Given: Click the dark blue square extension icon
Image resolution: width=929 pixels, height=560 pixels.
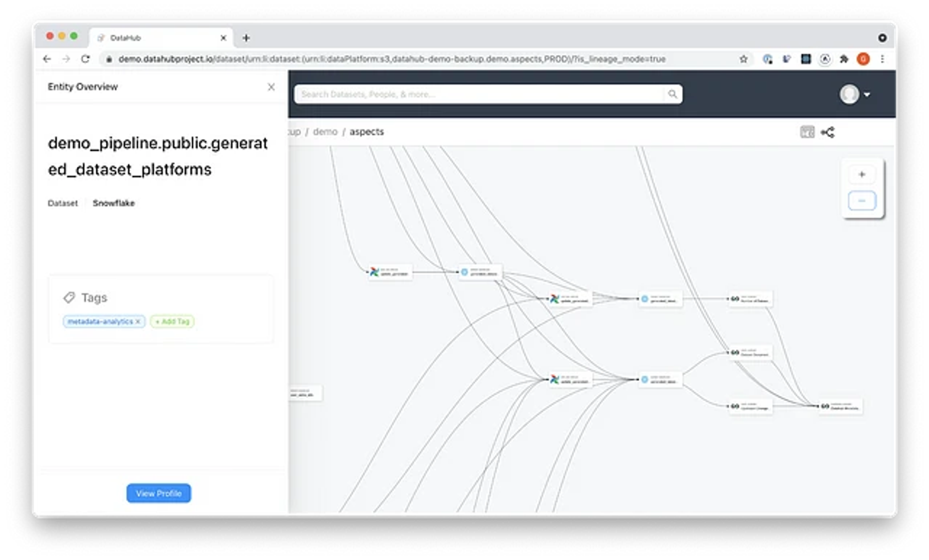Looking at the screenshot, I should (806, 59).
